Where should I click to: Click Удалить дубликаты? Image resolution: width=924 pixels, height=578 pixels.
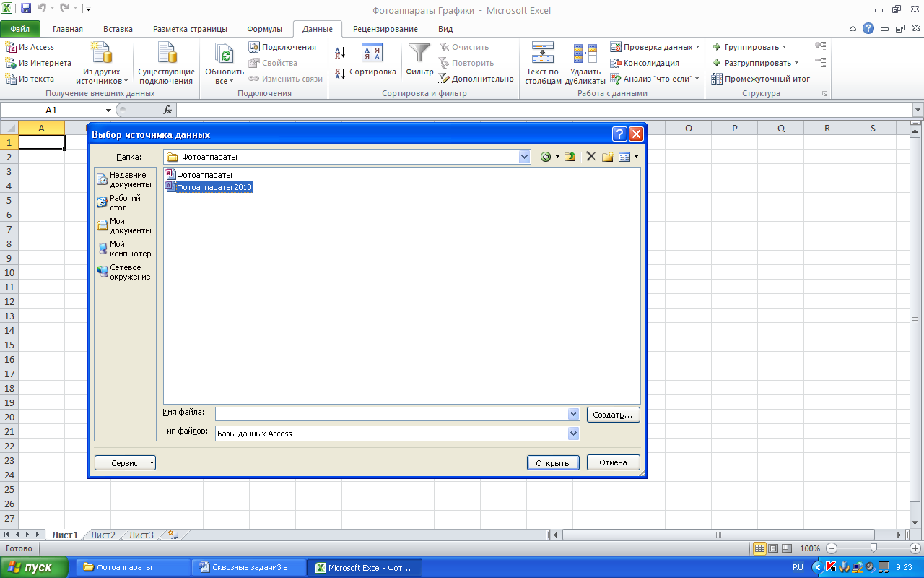pos(586,64)
